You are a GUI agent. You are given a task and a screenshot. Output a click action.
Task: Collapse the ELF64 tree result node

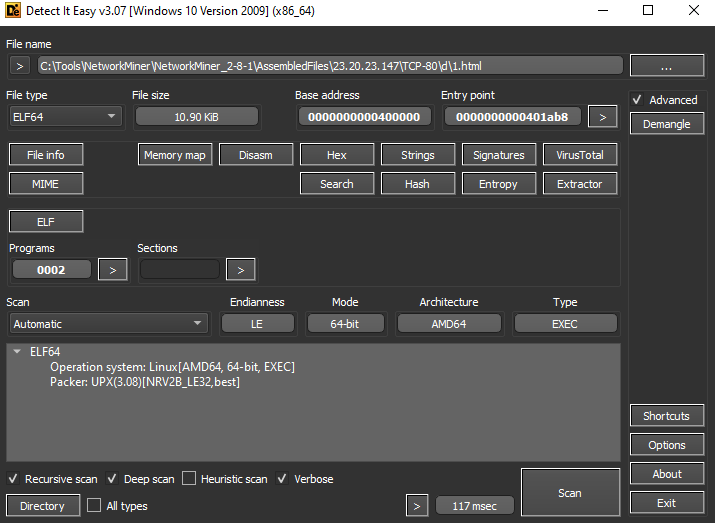(18, 352)
